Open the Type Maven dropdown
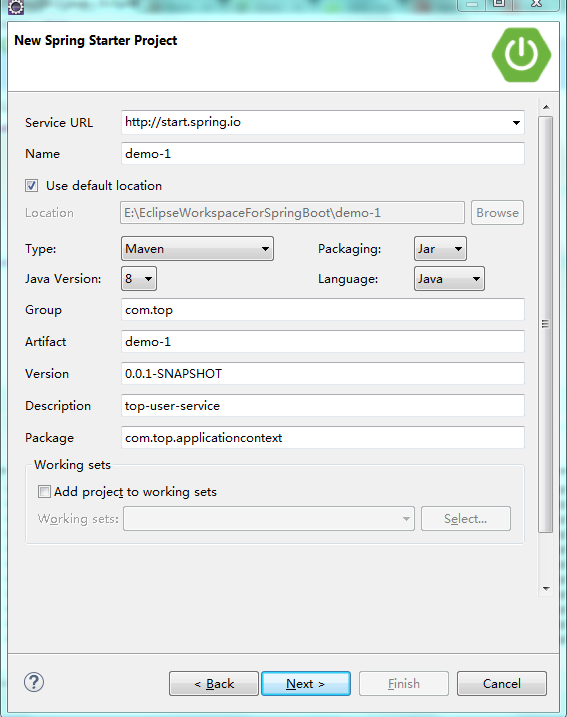 coord(198,249)
